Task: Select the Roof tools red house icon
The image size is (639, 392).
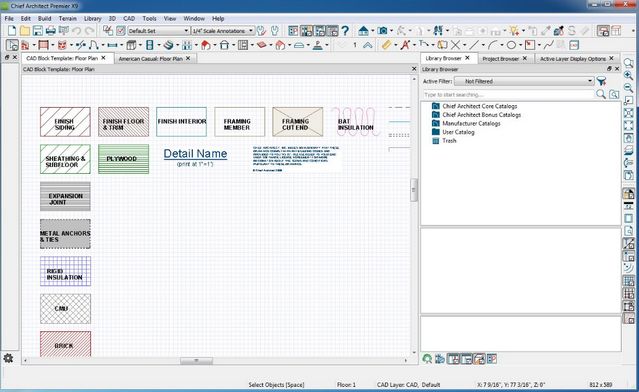Action: point(206,45)
